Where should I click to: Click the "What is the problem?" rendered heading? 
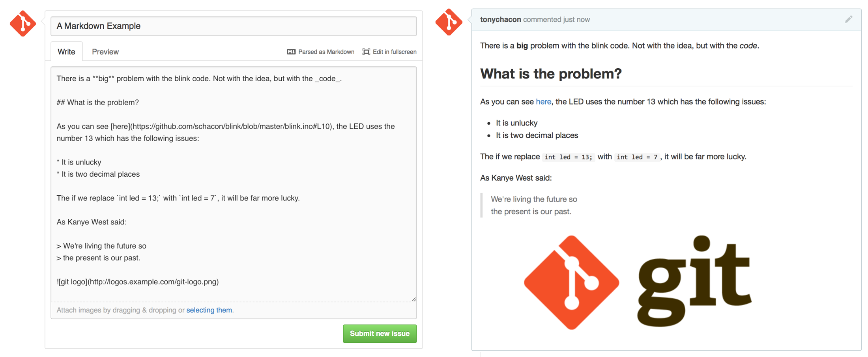pos(551,74)
